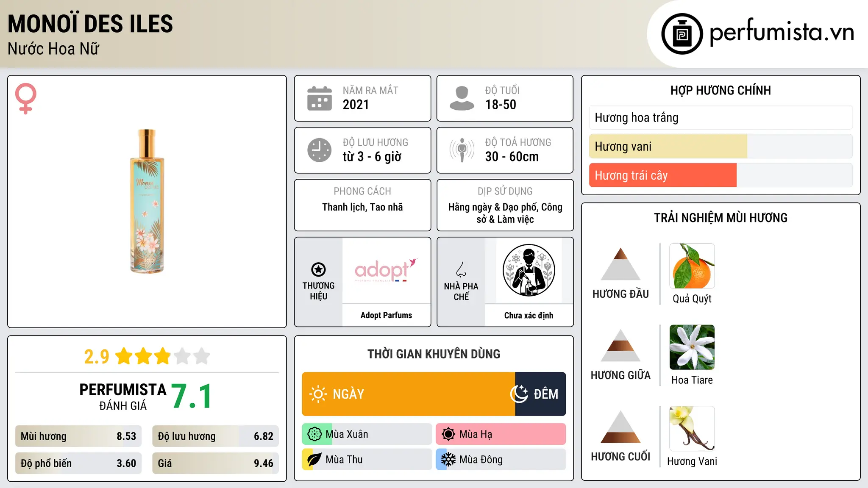Click the perfumer illustration icon
The image size is (868, 488).
[529, 270]
